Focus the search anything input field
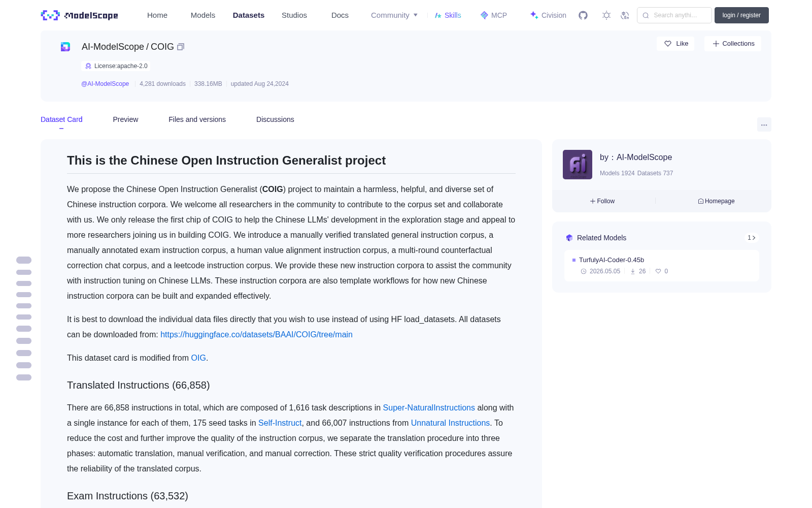812x508 pixels. pos(674,15)
